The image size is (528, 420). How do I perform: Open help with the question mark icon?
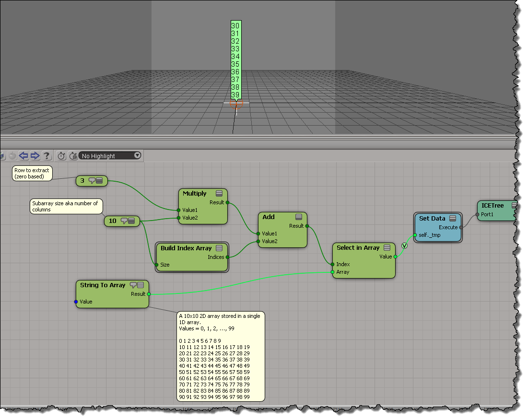point(46,156)
